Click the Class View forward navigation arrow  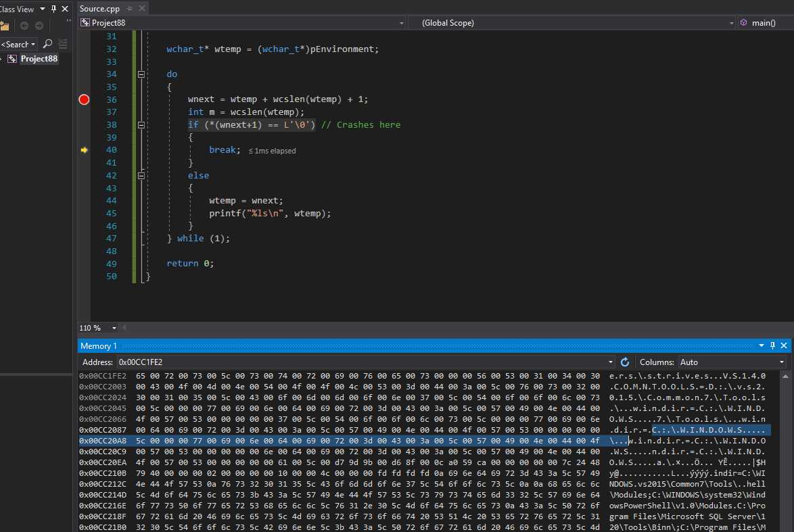(x=39, y=26)
